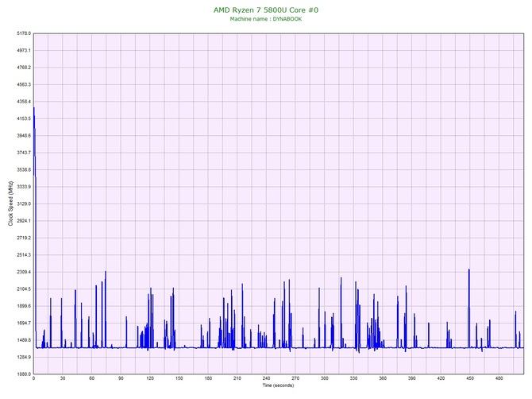Click the y-axis value 2514.3
The width and height of the screenshot is (532, 399).
pyautogui.click(x=24, y=254)
